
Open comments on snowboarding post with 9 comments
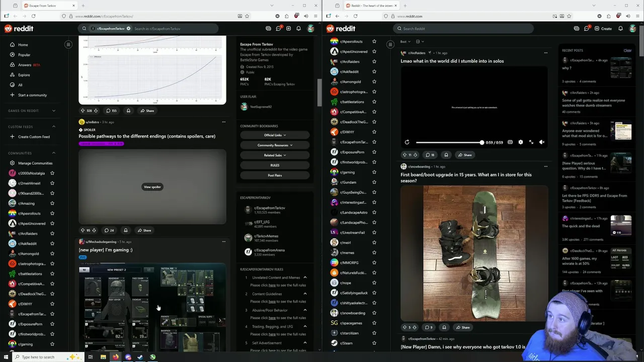pos(429,327)
